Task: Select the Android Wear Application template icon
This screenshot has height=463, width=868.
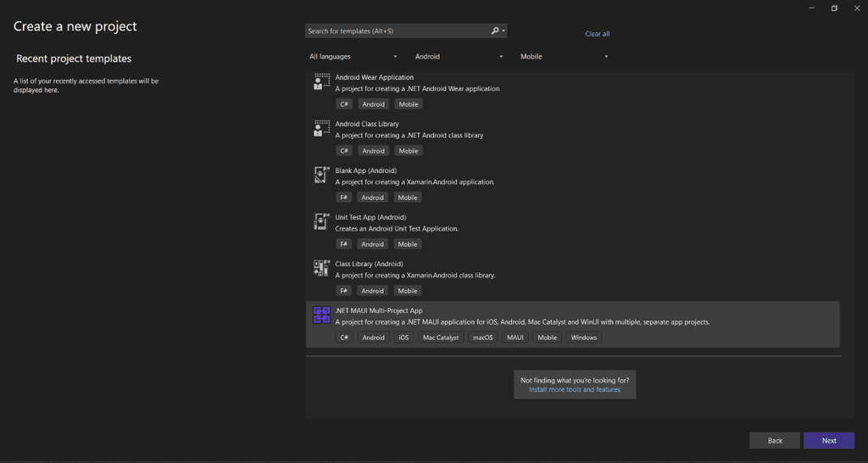Action: click(321, 81)
